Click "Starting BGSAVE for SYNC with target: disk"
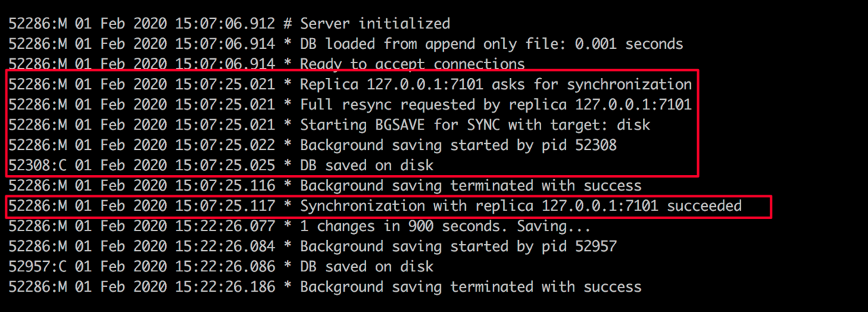Screen dimensions: 868x312 475,125
